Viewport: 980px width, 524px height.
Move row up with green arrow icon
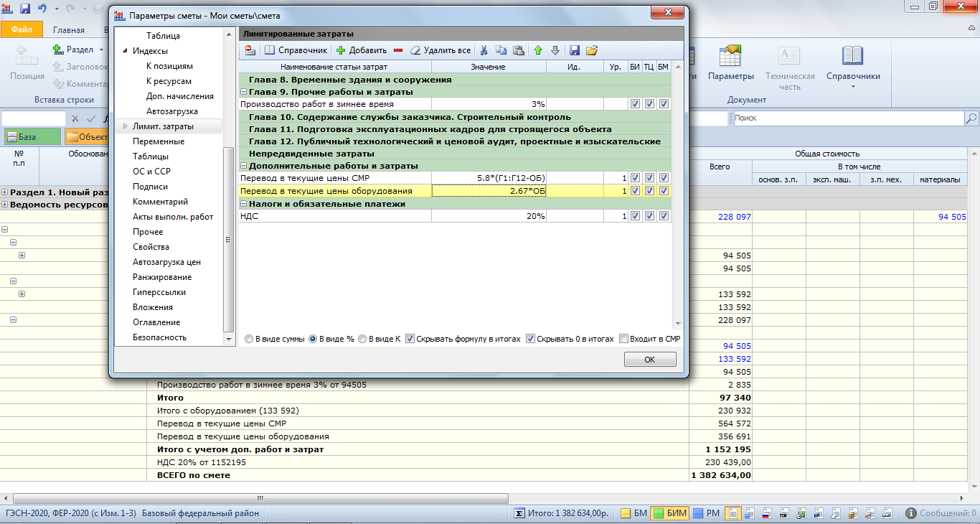(x=538, y=50)
